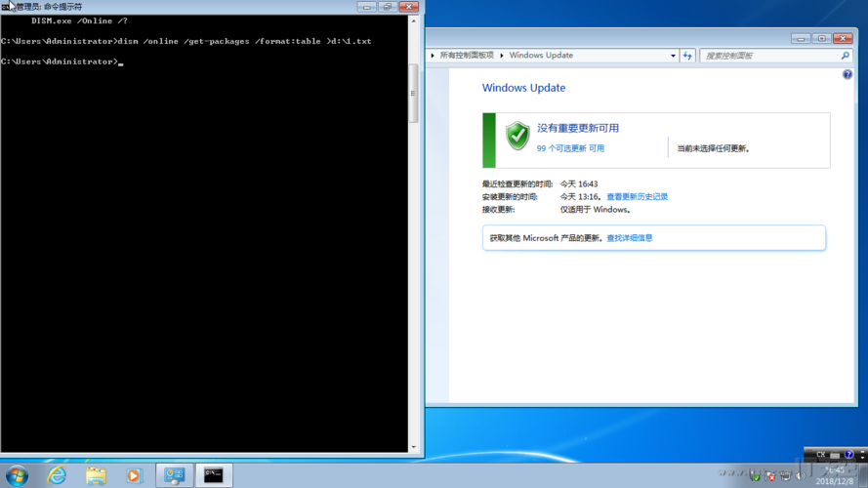Focus the 搜索控制面板 search field
This screenshot has height=488, width=868.
click(769, 56)
